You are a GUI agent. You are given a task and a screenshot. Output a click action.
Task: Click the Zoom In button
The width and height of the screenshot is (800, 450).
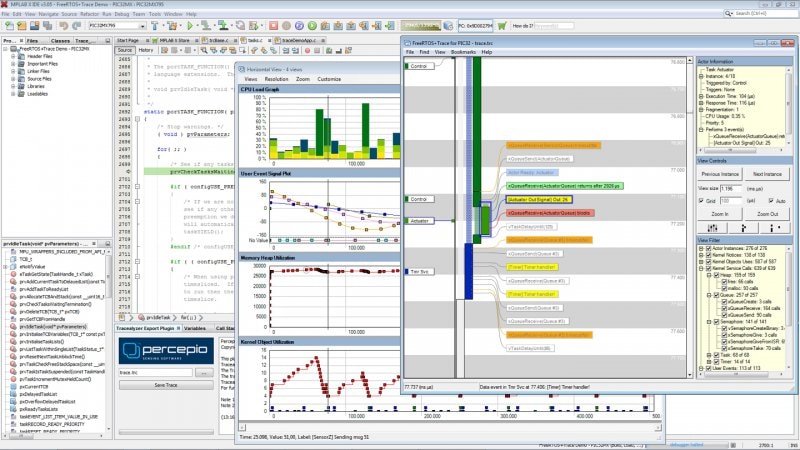point(720,214)
